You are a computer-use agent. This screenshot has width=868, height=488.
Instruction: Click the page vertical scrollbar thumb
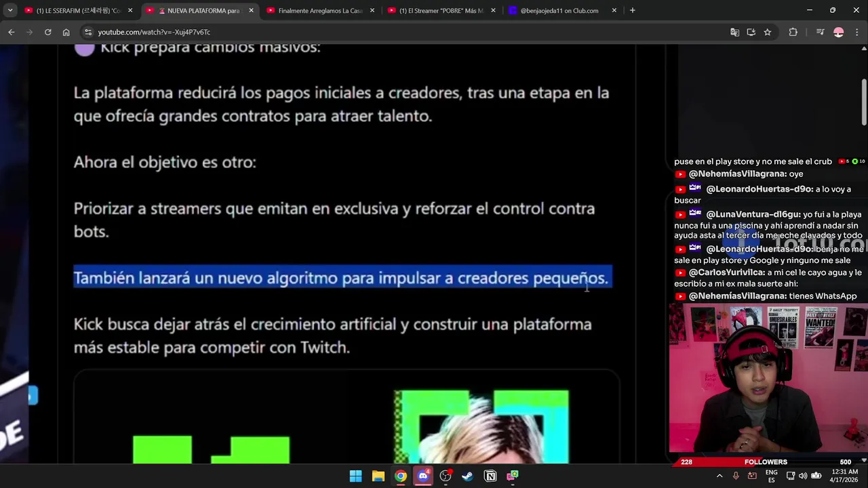(864, 102)
